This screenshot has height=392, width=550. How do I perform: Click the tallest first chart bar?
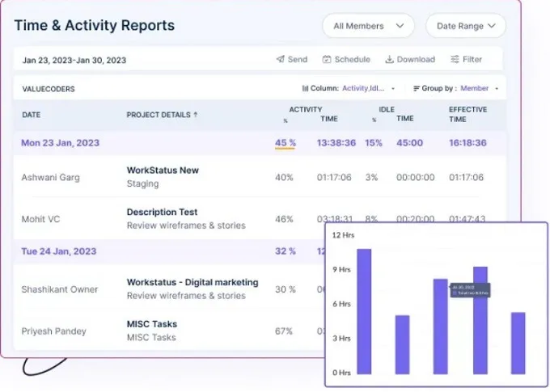point(364,310)
